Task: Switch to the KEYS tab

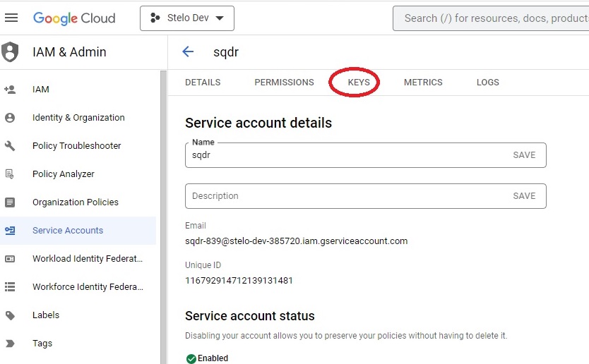Action: click(x=359, y=83)
